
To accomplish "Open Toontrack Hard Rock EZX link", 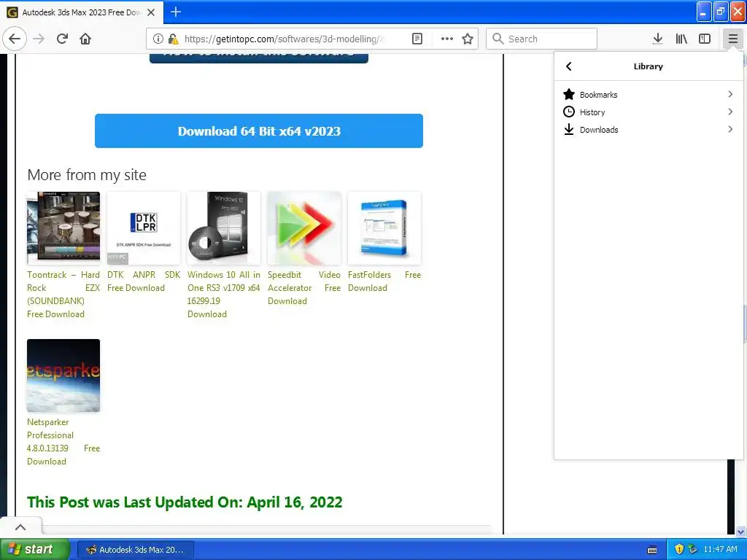I will pos(63,295).
